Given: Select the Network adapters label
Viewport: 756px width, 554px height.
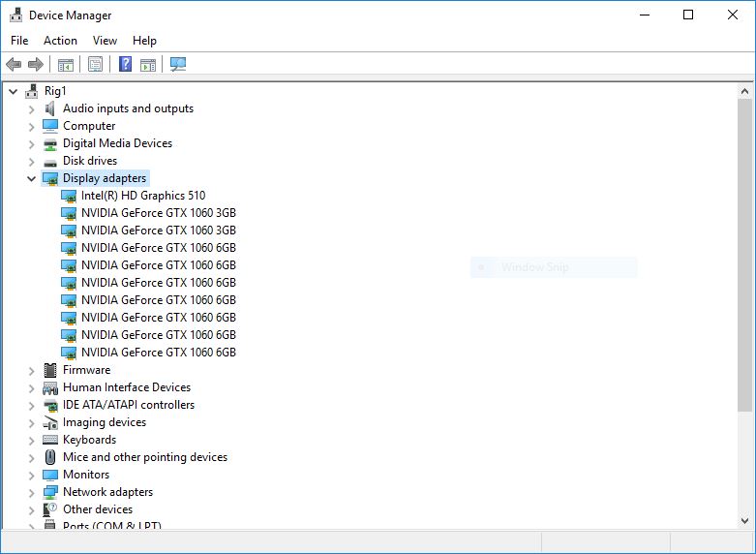Looking at the screenshot, I should tap(108, 492).
